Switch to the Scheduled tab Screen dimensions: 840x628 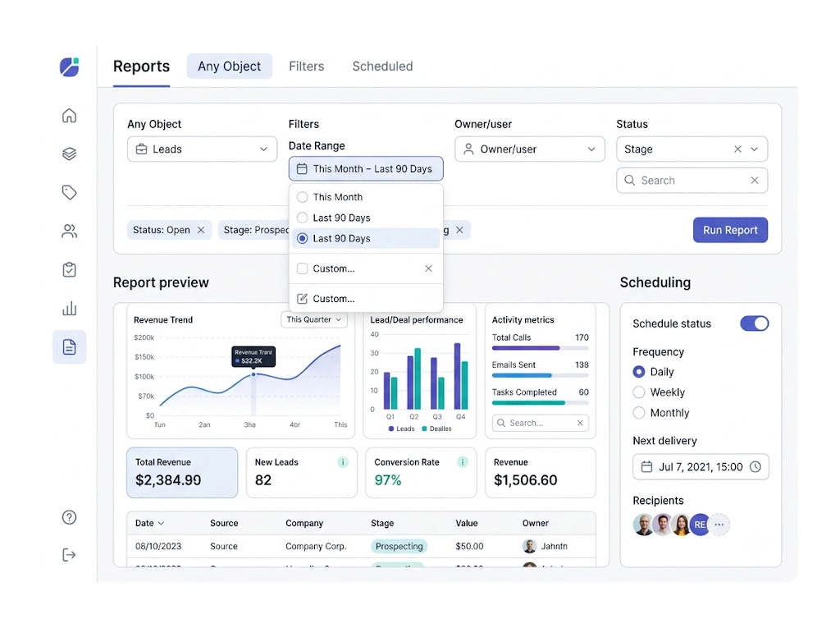pos(382,66)
